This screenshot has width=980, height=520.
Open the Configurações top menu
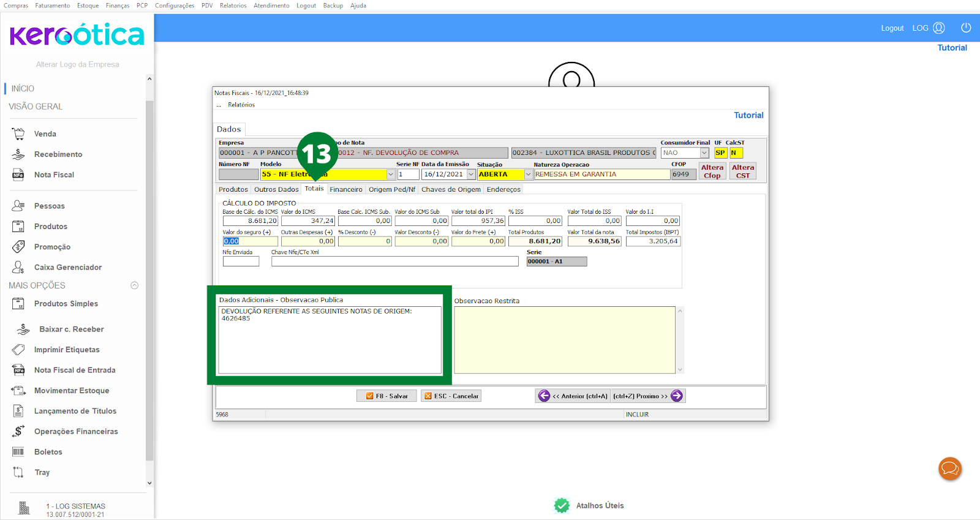[175, 6]
